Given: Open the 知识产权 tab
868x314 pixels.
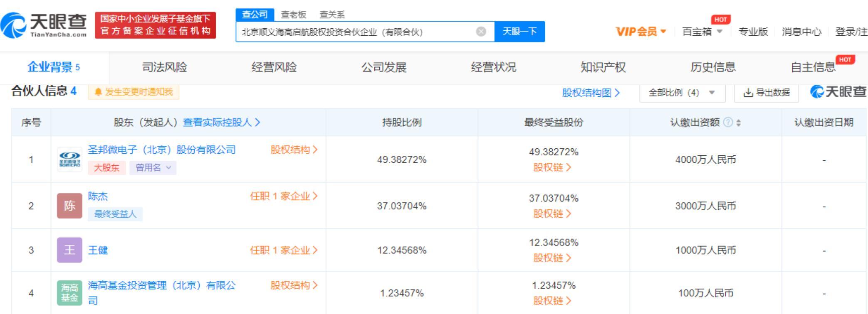Looking at the screenshot, I should [603, 67].
